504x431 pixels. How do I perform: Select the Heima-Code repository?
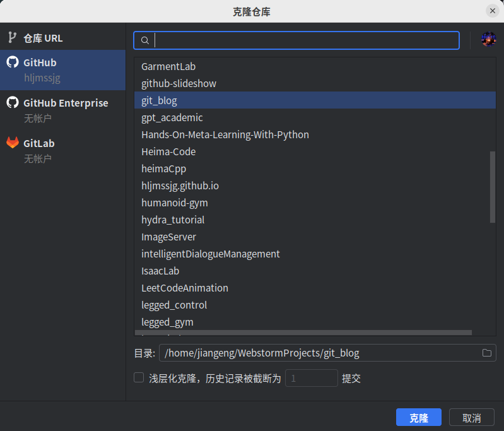(x=315, y=151)
